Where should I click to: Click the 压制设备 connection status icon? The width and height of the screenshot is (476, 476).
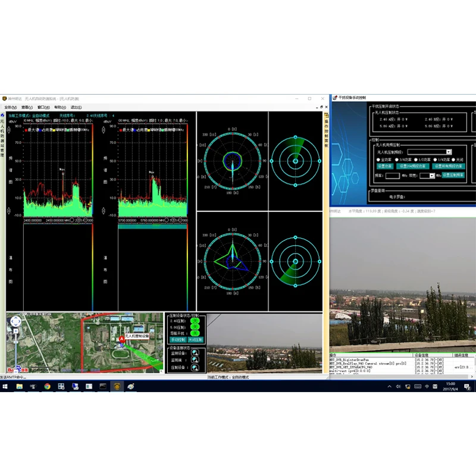coord(195,368)
